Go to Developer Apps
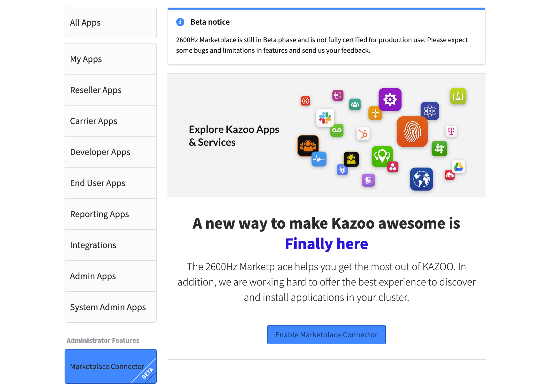This screenshot has height=392, width=552. pos(111,152)
